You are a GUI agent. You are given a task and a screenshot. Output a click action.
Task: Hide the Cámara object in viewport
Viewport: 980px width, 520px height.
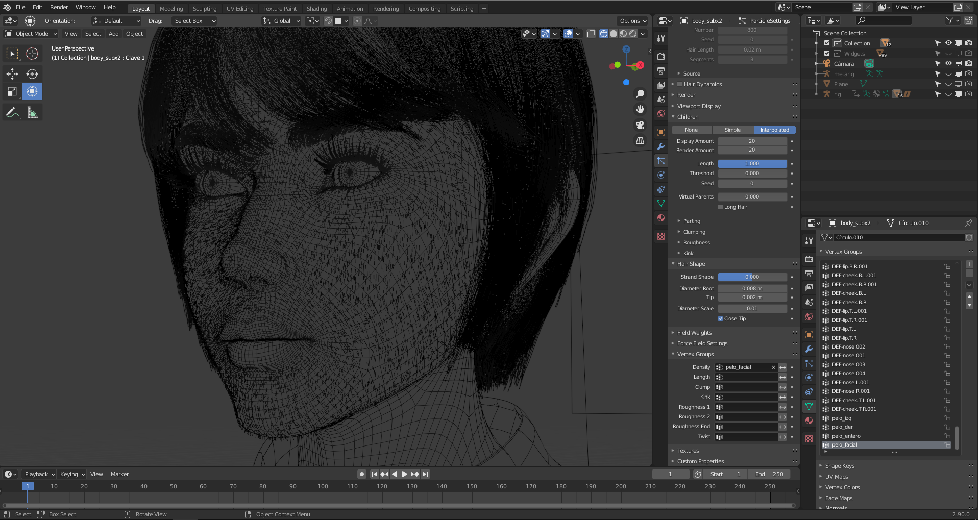coord(948,64)
